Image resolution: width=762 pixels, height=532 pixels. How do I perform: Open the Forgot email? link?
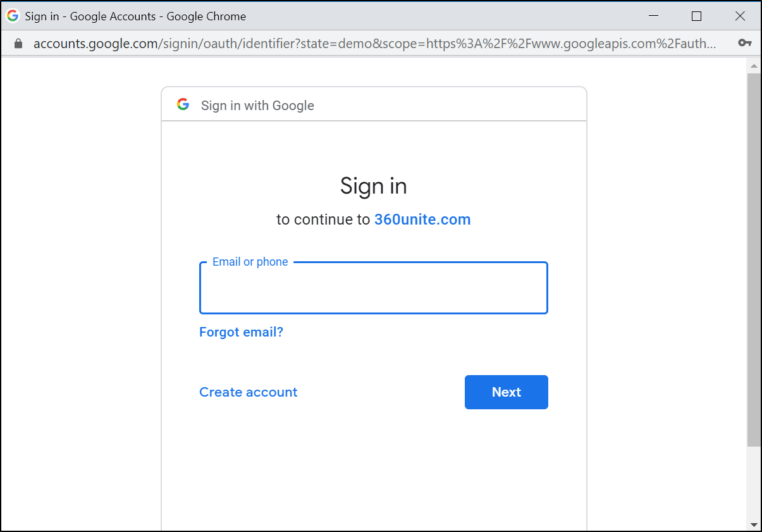(241, 332)
